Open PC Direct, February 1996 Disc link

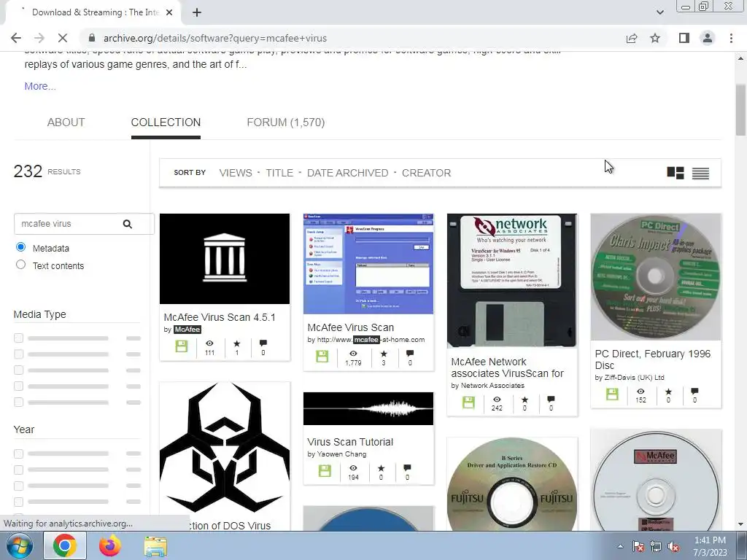click(653, 359)
